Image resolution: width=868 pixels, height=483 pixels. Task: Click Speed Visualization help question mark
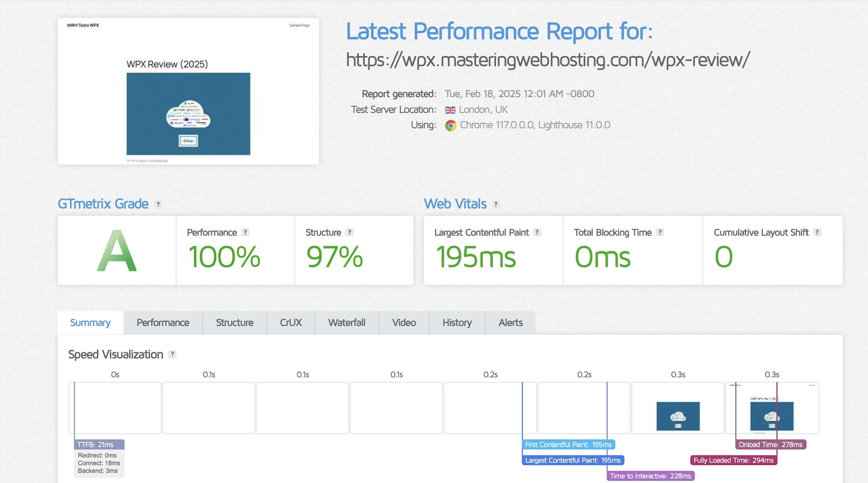tap(172, 354)
